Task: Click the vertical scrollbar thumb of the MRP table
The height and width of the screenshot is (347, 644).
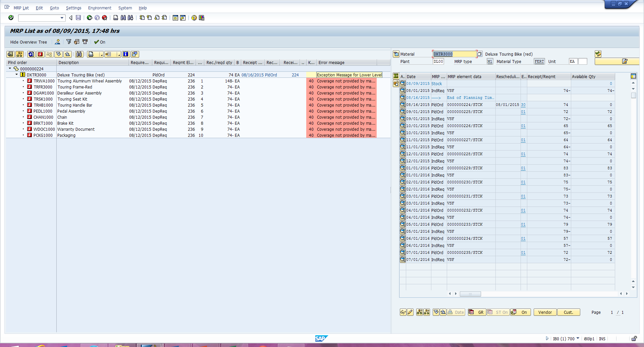Action: coord(633,95)
